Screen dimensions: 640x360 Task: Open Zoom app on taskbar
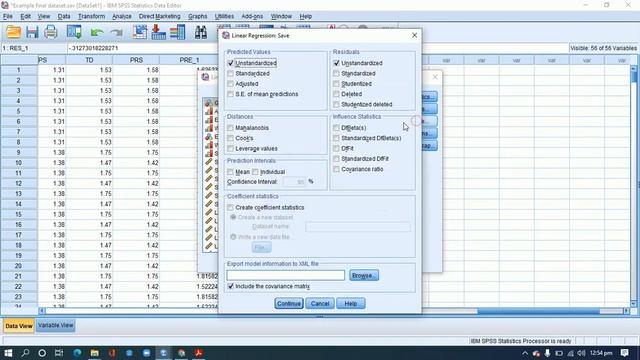(x=147, y=353)
